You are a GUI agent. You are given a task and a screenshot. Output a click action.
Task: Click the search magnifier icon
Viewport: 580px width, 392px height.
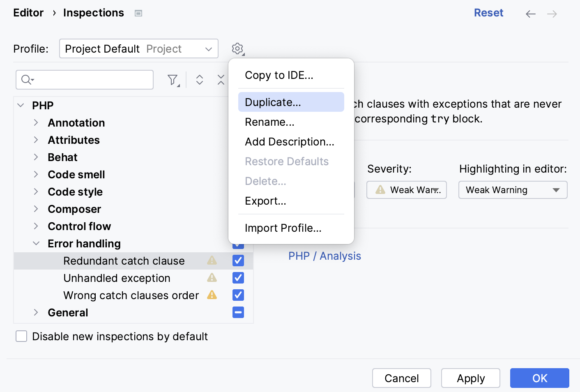[25, 79]
